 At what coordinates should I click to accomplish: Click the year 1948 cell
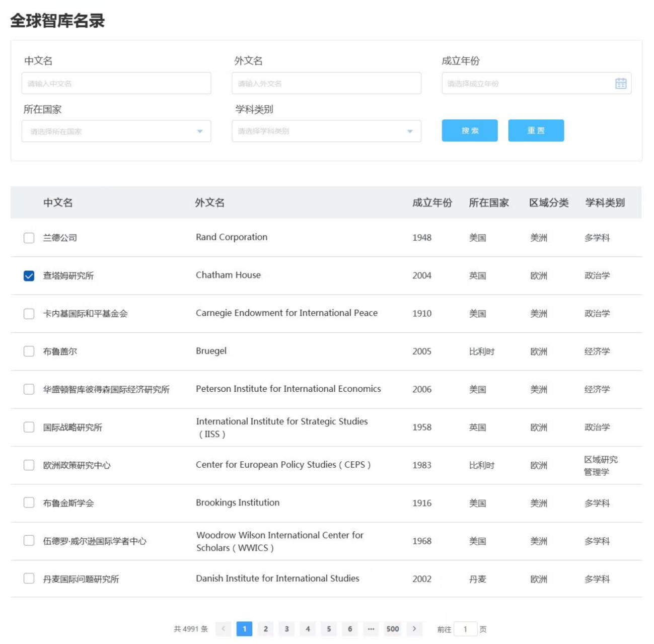tap(422, 238)
